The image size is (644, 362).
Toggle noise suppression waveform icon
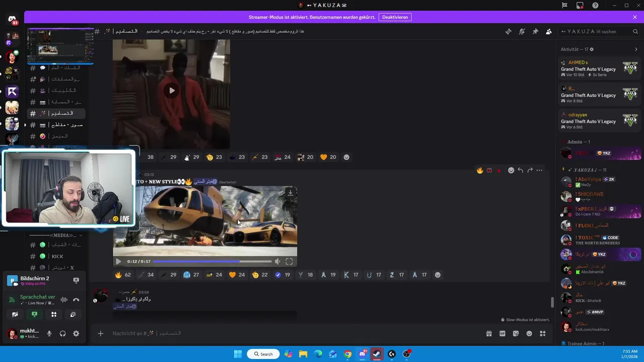pos(64,300)
